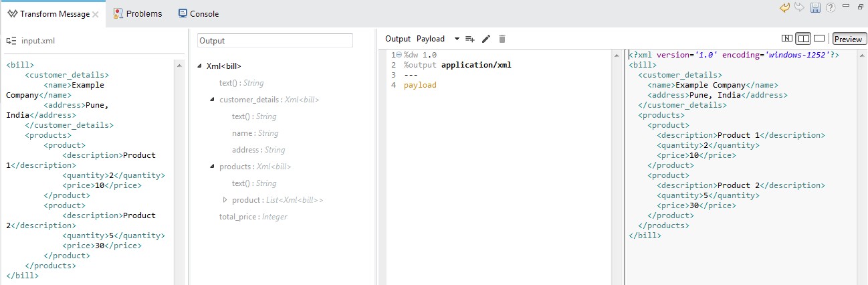
Task: Open the Console tab
Action: point(199,13)
